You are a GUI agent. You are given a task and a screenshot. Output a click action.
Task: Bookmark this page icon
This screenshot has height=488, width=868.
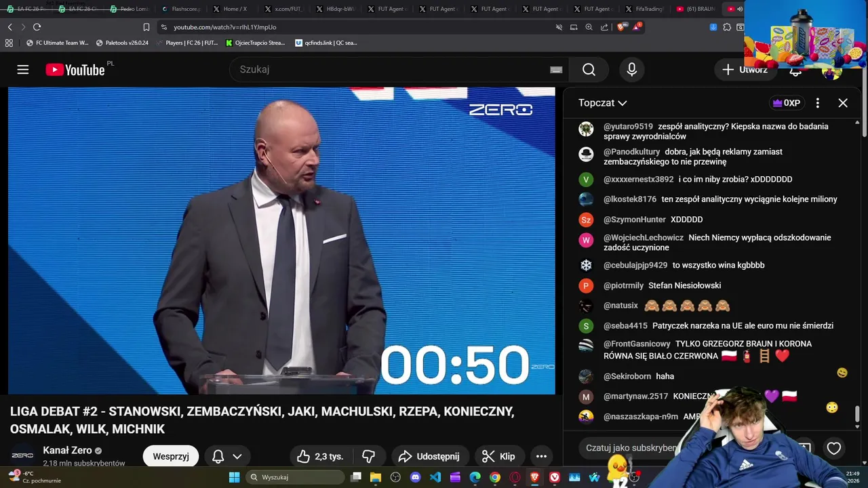tap(146, 27)
